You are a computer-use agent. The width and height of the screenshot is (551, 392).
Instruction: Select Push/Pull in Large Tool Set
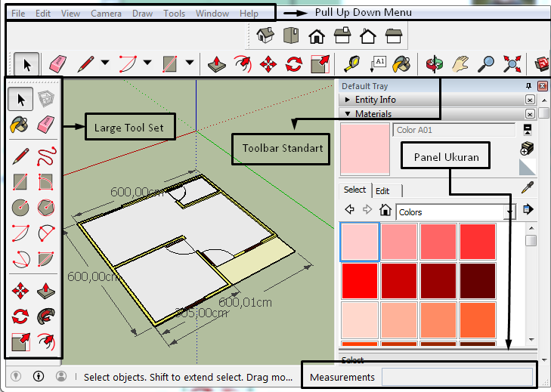46,291
